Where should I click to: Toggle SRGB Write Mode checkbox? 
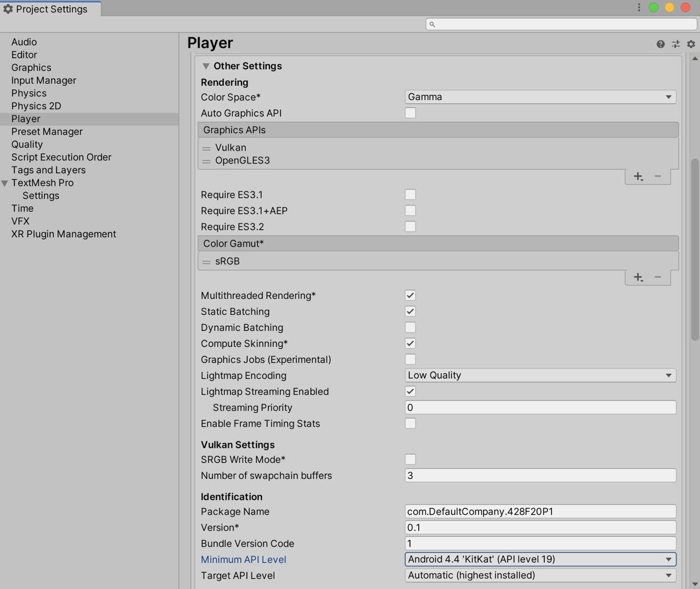click(411, 459)
